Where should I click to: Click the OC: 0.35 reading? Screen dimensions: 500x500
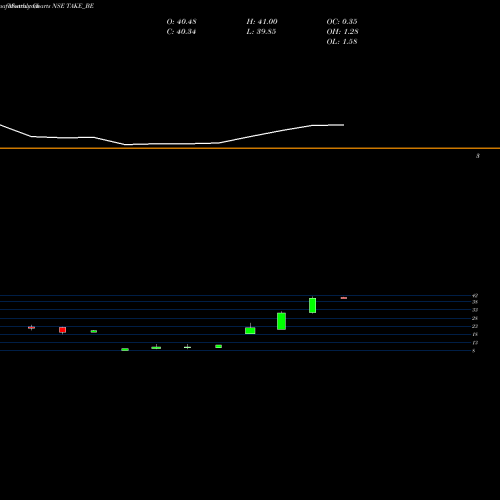342,22
